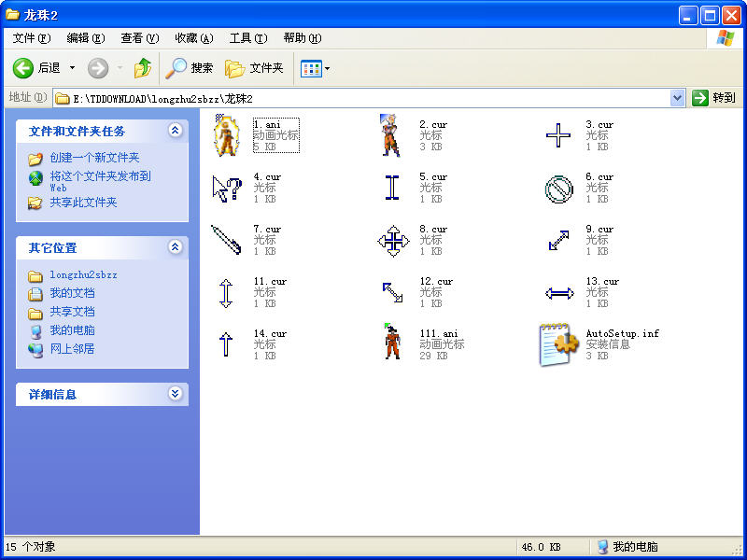Click the 46.0 KB status bar value
Screen dimensions: 747x560
pos(541,547)
